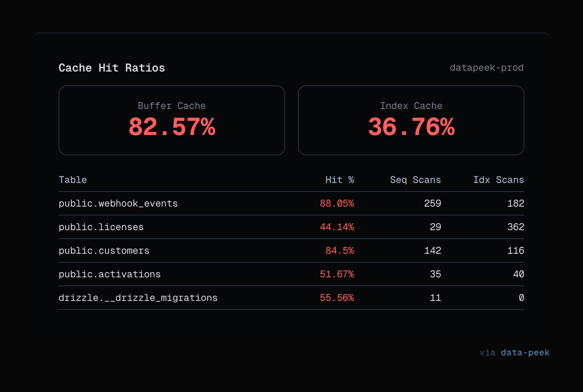Viewport: 583px width, 392px height.
Task: Click the data-peek attribution link
Action: point(525,353)
